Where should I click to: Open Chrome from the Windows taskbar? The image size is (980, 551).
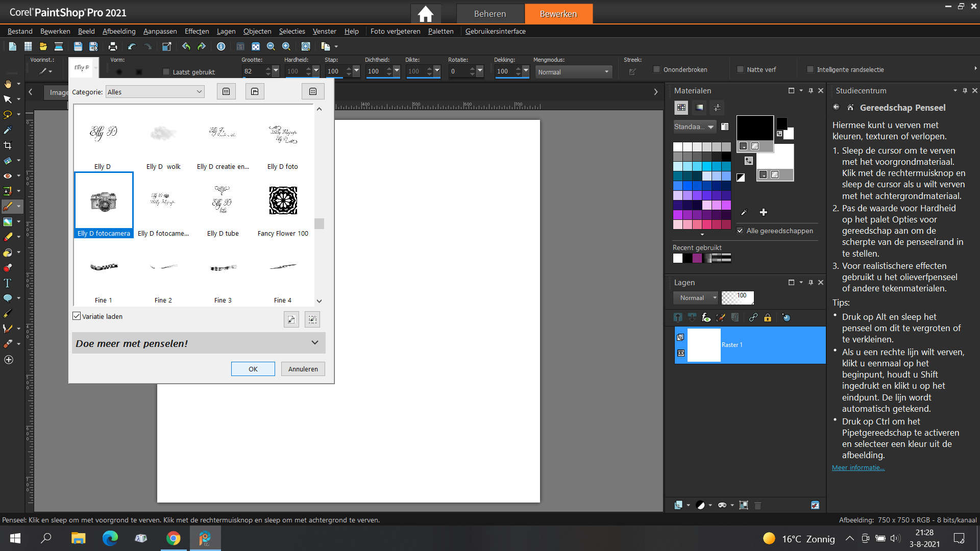[174, 538]
